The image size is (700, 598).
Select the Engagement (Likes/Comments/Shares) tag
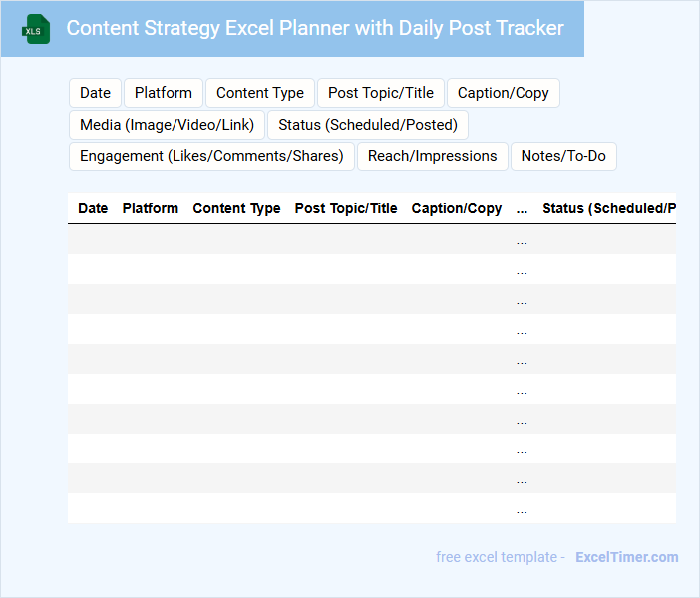pos(211,156)
